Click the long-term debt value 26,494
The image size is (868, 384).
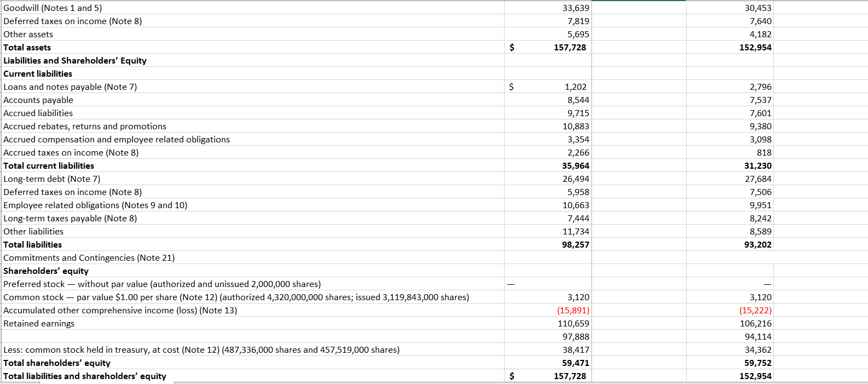pos(548,179)
